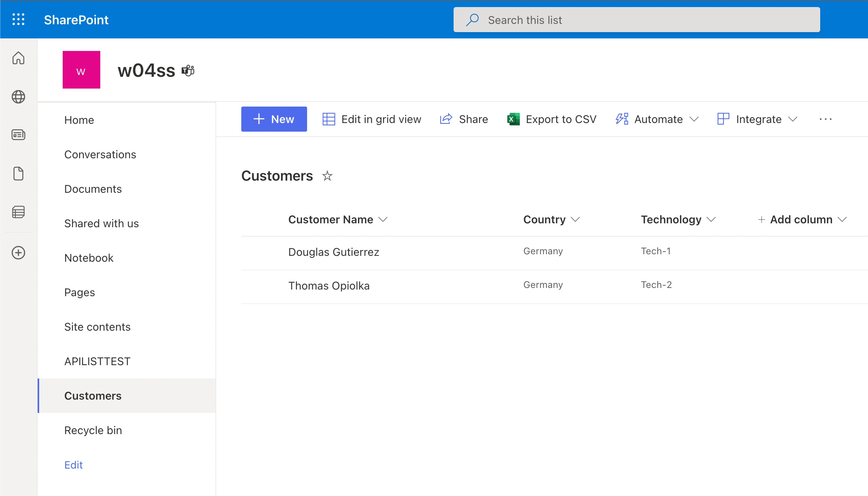868x496 pixels.
Task: Click the Search this list field
Action: pos(637,20)
